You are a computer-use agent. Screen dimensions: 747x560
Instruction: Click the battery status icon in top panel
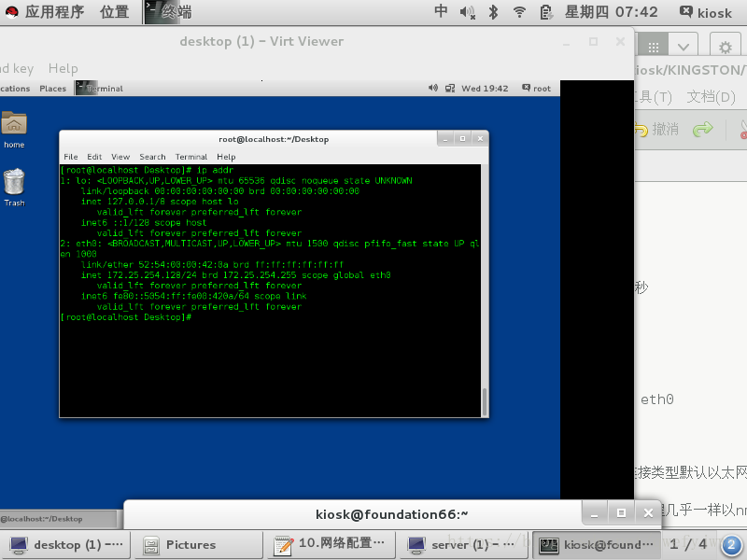(x=546, y=12)
